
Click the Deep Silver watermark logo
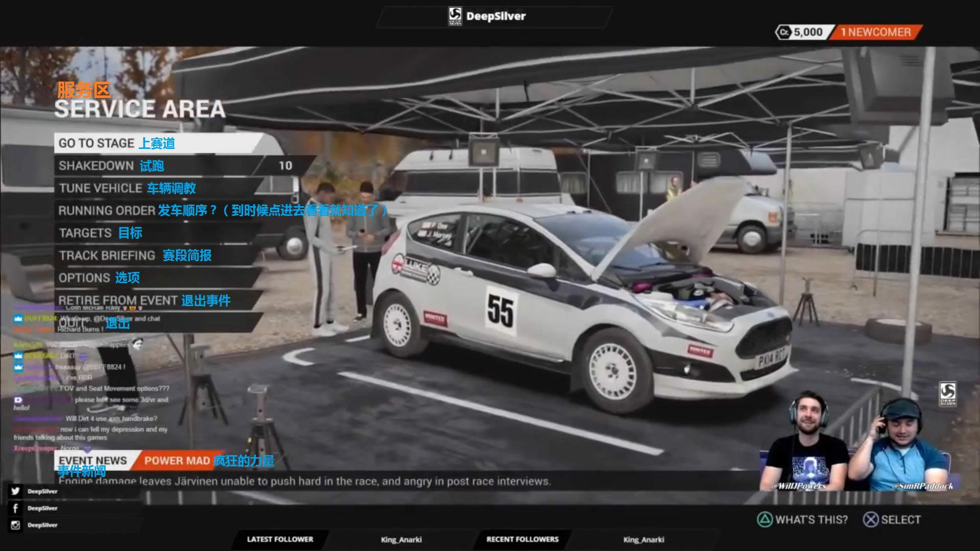click(947, 394)
